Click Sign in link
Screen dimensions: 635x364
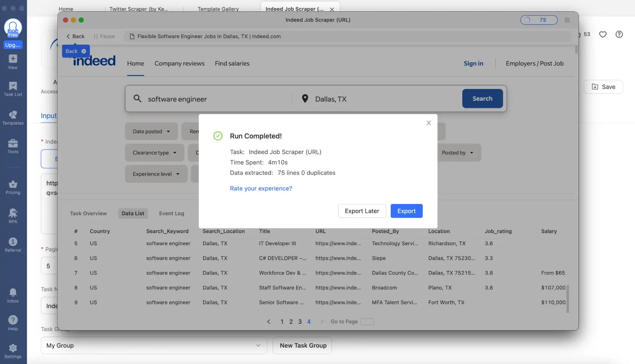(x=473, y=63)
